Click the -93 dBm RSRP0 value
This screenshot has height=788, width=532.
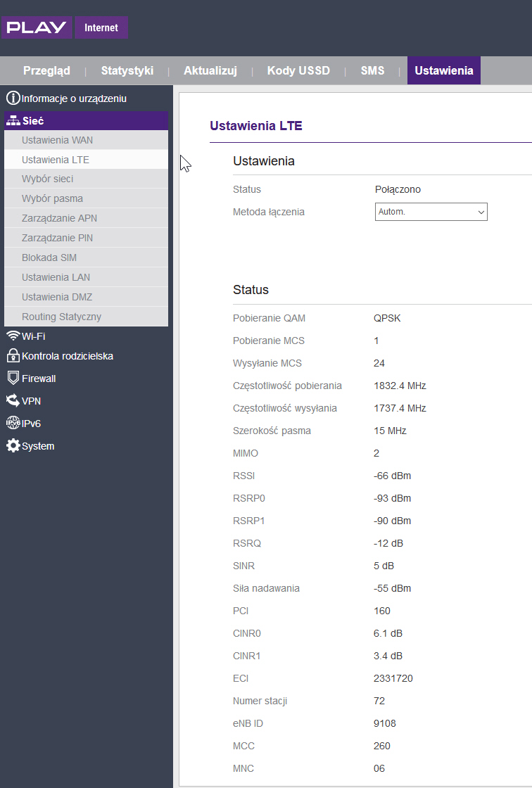392,499
